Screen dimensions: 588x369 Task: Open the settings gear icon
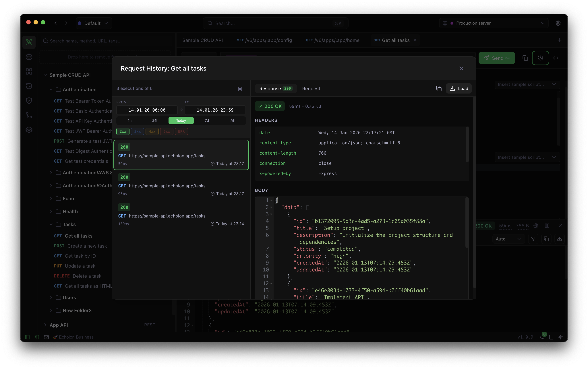(x=558, y=23)
